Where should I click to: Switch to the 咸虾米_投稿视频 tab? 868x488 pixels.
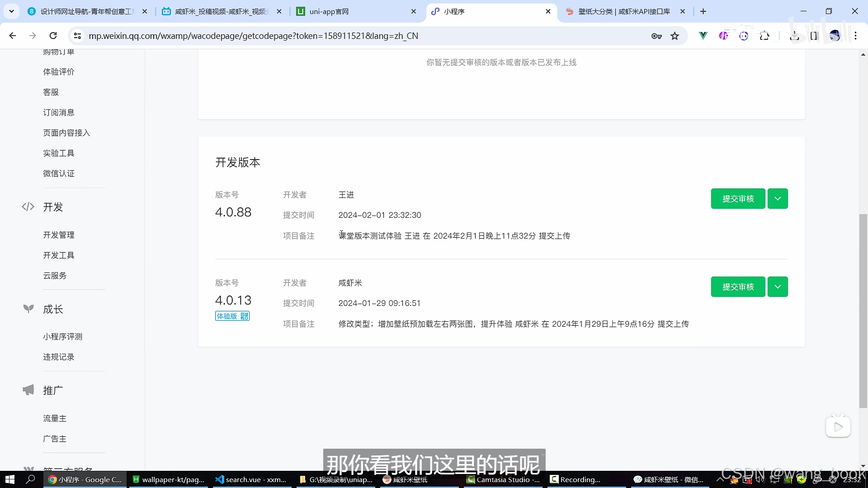coord(222,11)
